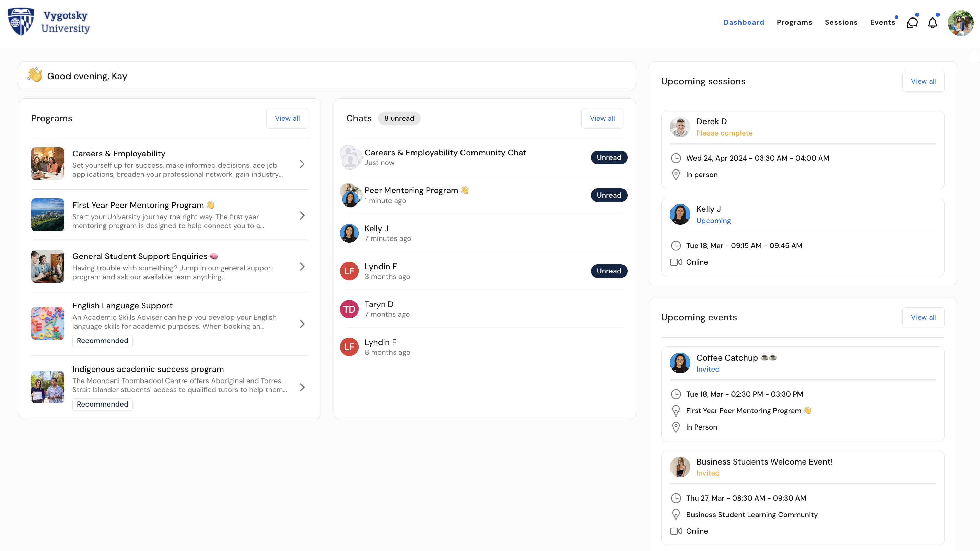This screenshot has width=980, height=551.
Task: Open the Sessions navigation tab
Action: coord(841,22)
